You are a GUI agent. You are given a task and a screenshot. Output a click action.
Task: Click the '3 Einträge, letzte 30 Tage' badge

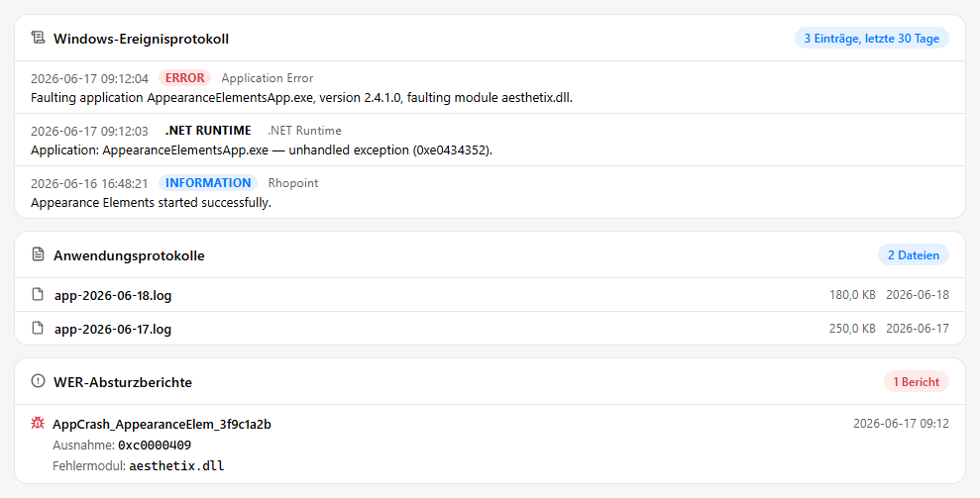[871, 38]
